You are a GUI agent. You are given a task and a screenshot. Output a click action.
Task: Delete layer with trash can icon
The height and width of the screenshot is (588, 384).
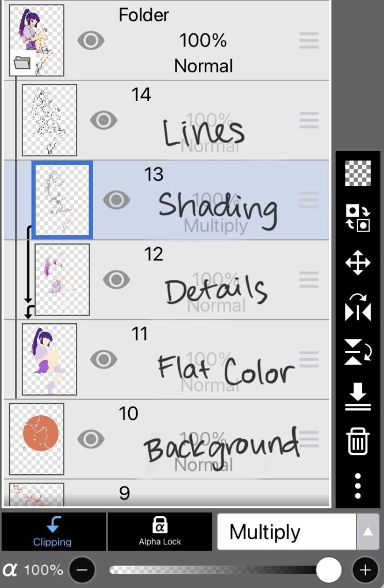pyautogui.click(x=358, y=442)
